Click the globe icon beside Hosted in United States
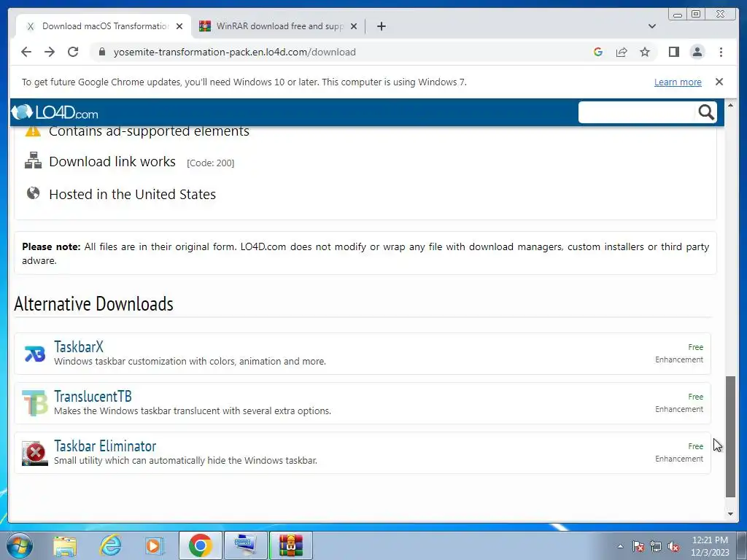The image size is (747, 560). click(33, 192)
